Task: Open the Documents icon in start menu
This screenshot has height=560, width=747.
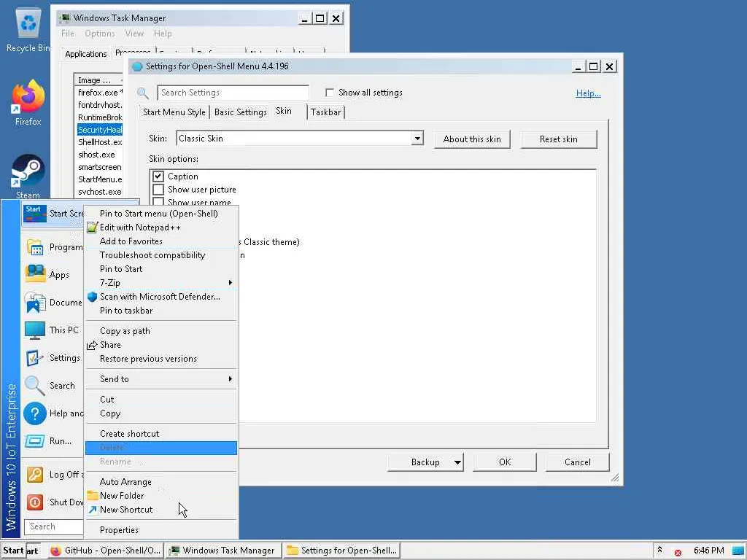Action: (35, 303)
